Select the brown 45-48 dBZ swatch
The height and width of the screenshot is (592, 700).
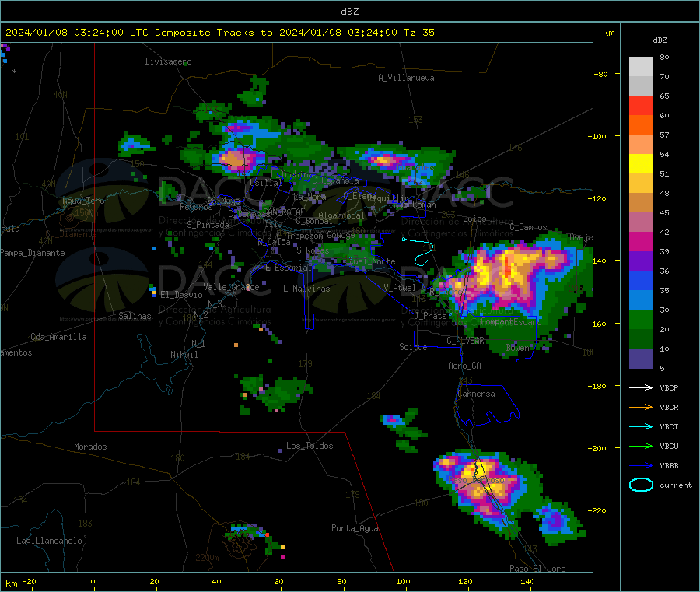tap(641, 203)
